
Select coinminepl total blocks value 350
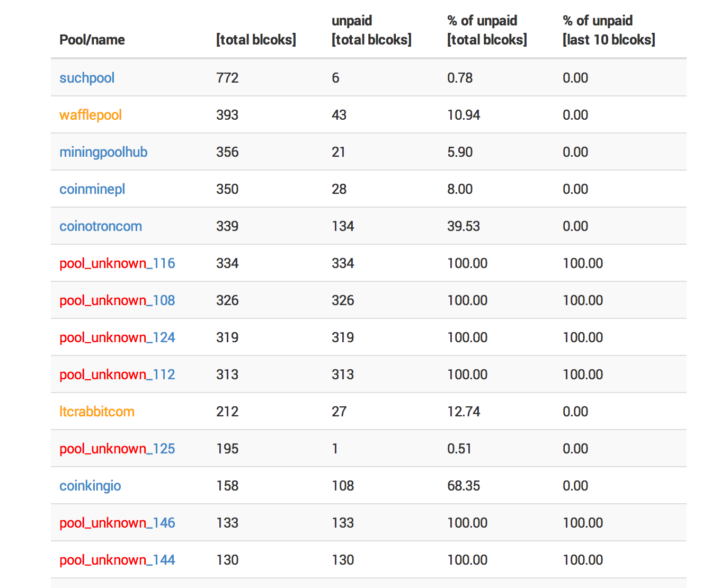pos(227,189)
